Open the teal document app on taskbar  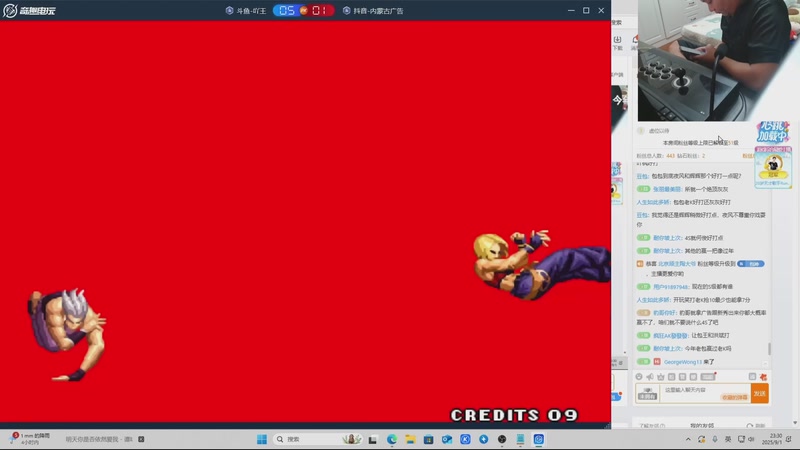tap(520, 439)
